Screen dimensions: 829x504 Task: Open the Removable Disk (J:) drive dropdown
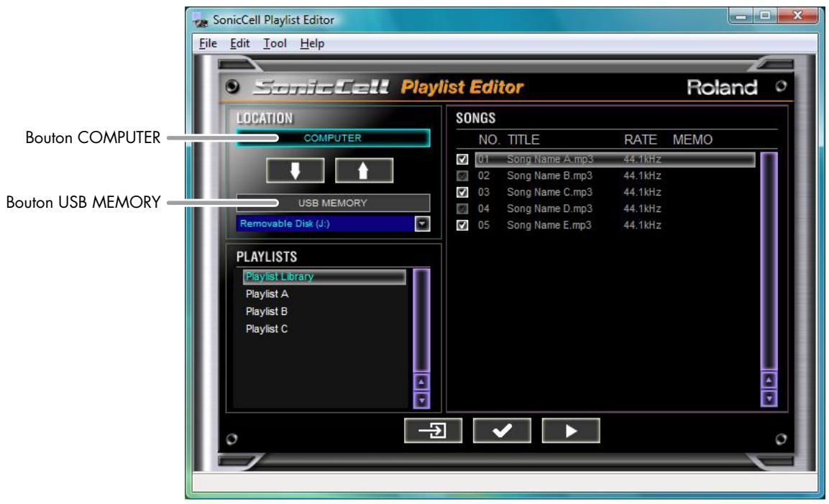click(x=422, y=224)
